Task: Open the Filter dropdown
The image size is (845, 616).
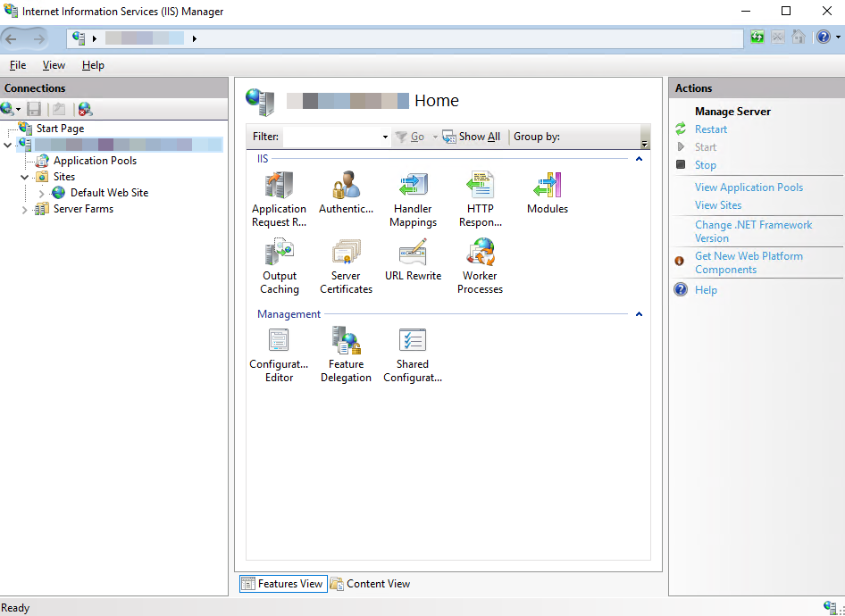Action: click(384, 137)
